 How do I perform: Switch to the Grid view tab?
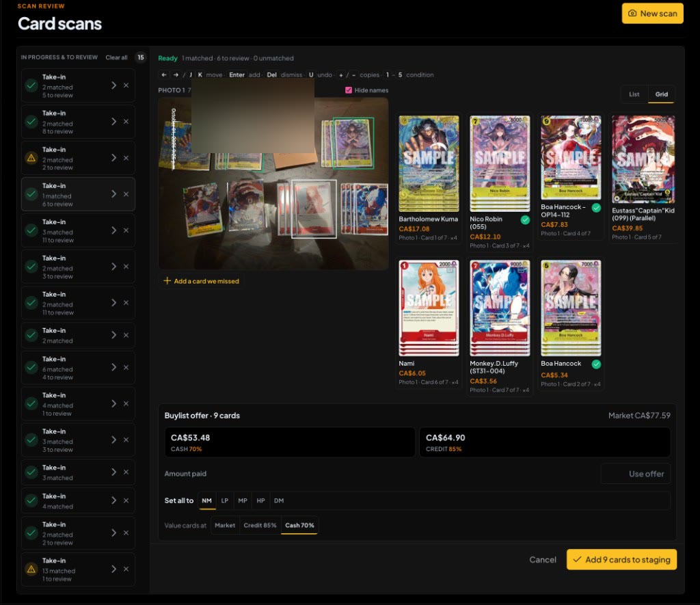tap(661, 94)
